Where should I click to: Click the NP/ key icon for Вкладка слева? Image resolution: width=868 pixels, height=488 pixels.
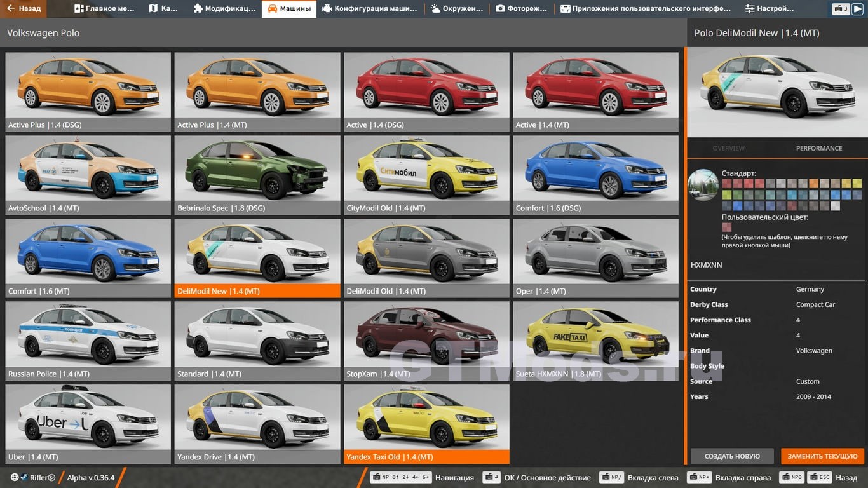pos(611,477)
